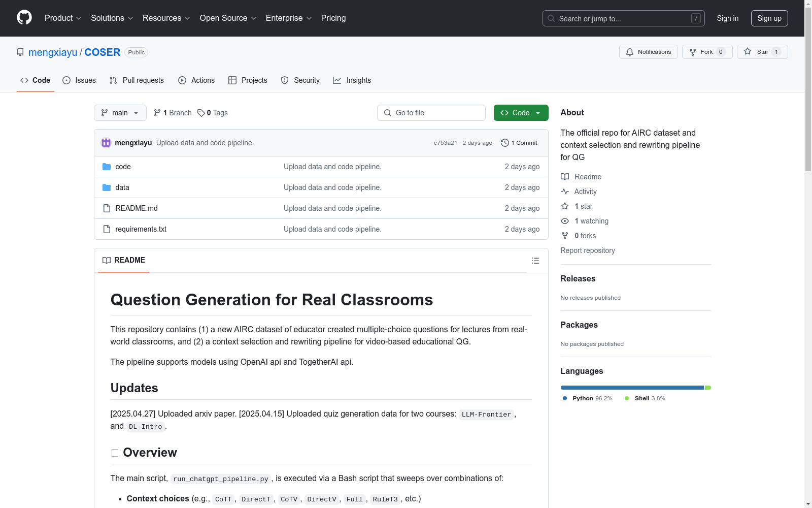Click the 1 Branch link
This screenshot has height=508, width=812.
coord(173,113)
